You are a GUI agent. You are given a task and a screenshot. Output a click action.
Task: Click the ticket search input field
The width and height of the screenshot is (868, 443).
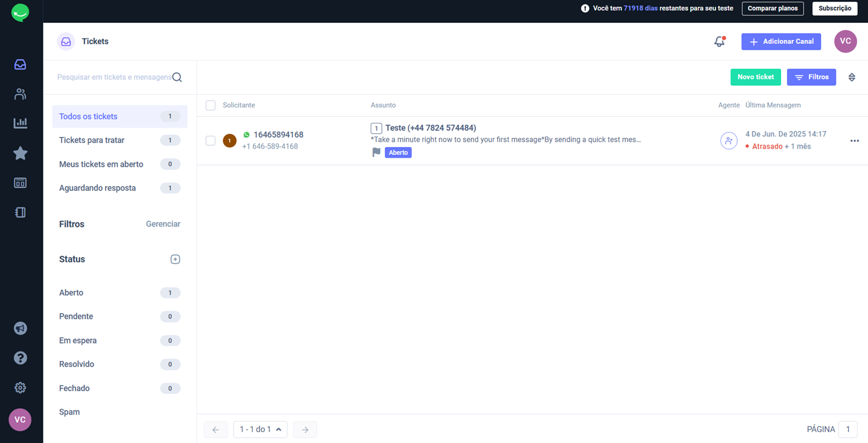click(114, 77)
